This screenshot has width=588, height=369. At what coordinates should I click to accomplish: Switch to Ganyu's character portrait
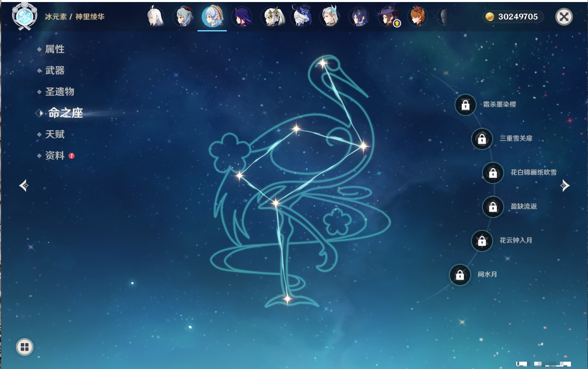[x=184, y=17]
